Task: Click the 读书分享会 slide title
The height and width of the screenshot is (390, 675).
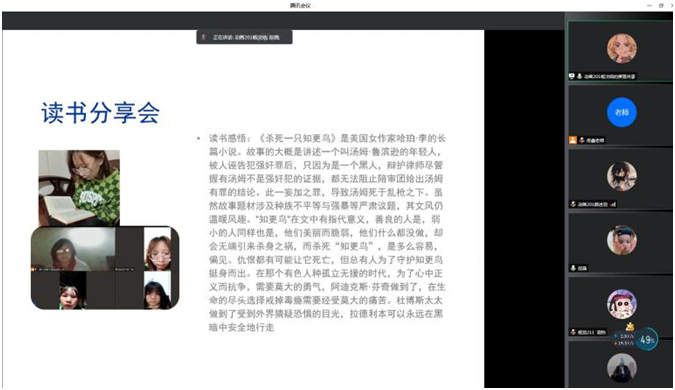Action: (100, 113)
